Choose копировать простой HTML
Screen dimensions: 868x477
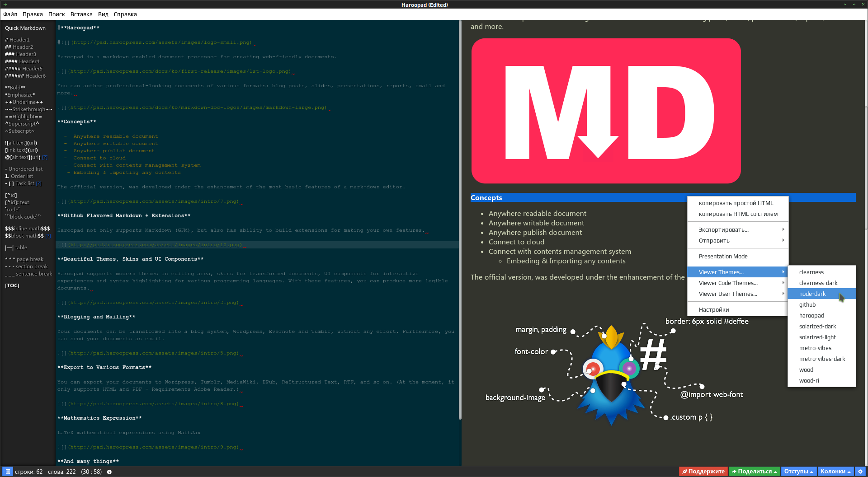[738, 203]
